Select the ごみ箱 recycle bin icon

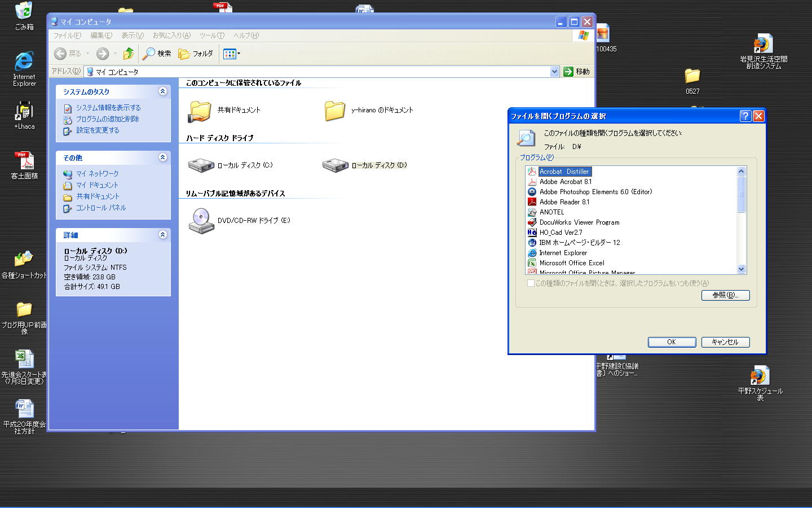coord(24,11)
